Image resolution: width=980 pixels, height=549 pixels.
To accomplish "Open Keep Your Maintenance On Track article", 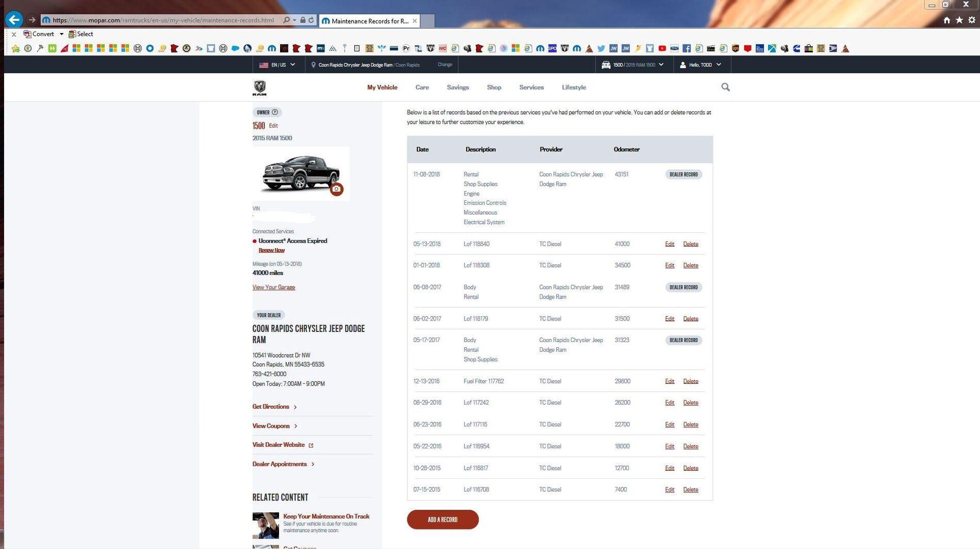I will click(326, 516).
